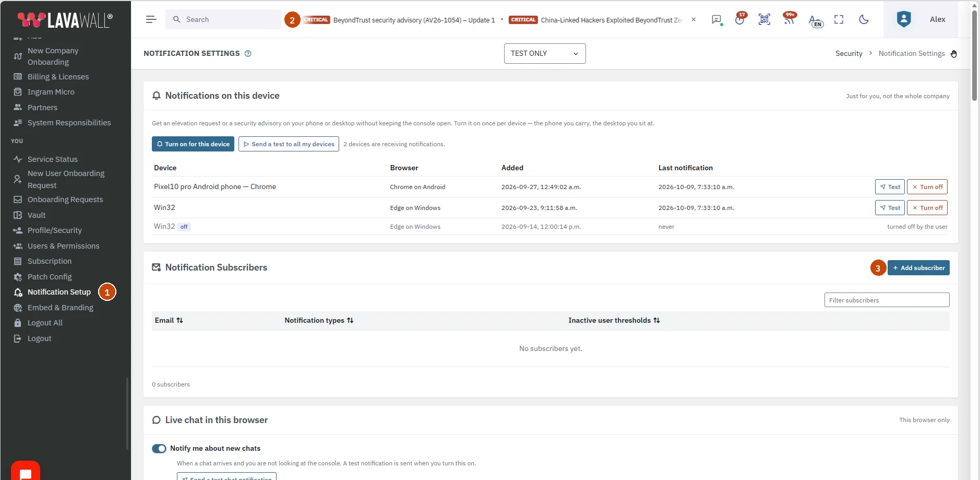The image size is (980, 480).
Task: Open the red chat bubble widget
Action: [x=25, y=472]
